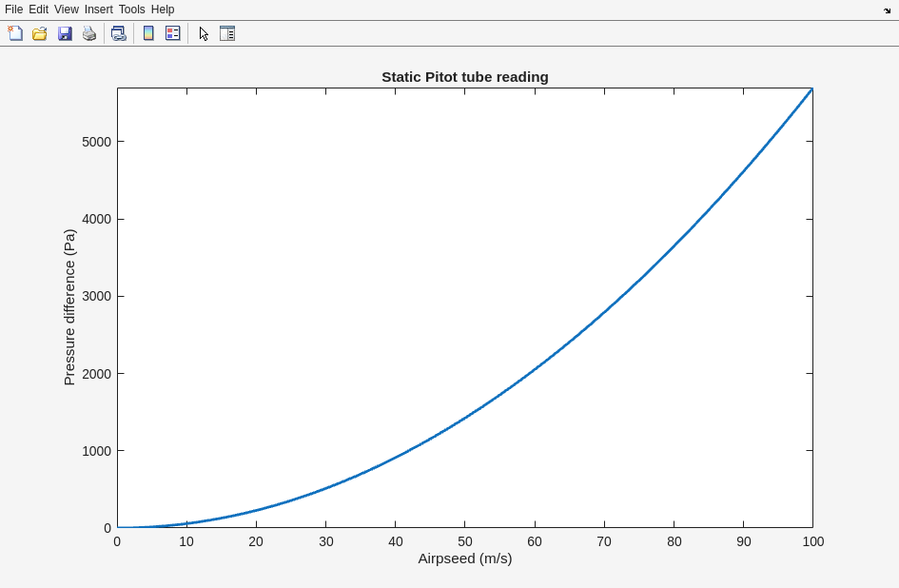Click the 'Airpseed (m/s)' x-axis label
The height and width of the screenshot is (588, 899).
(x=464, y=559)
